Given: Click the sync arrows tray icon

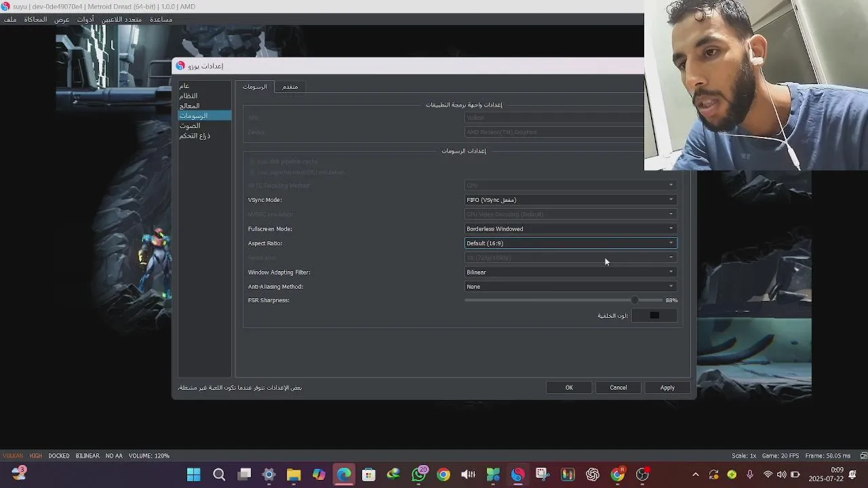Looking at the screenshot, I should (x=713, y=474).
